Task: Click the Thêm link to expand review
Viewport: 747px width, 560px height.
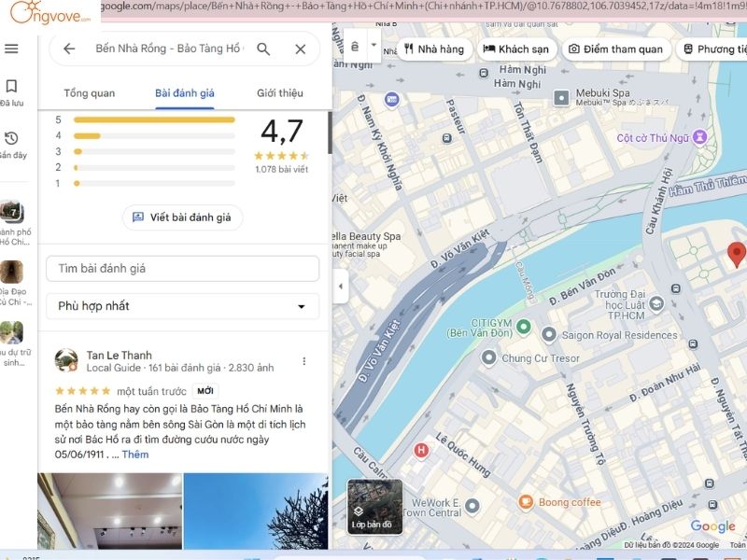Action: pos(135,455)
